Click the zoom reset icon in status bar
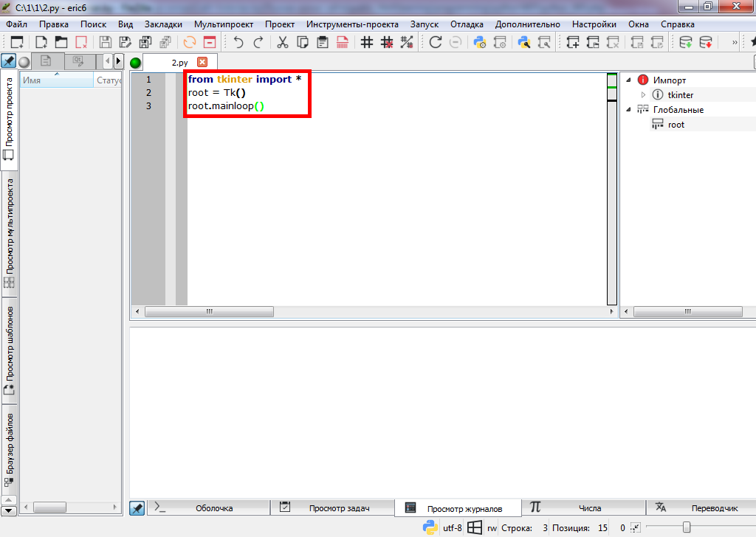The height and width of the screenshot is (537, 756). coord(635,527)
